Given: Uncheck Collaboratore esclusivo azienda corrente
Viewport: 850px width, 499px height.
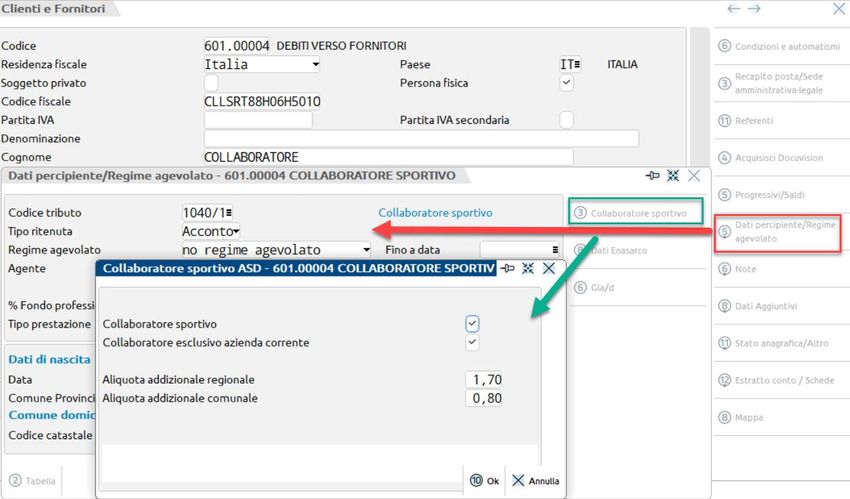Looking at the screenshot, I should 472,342.
